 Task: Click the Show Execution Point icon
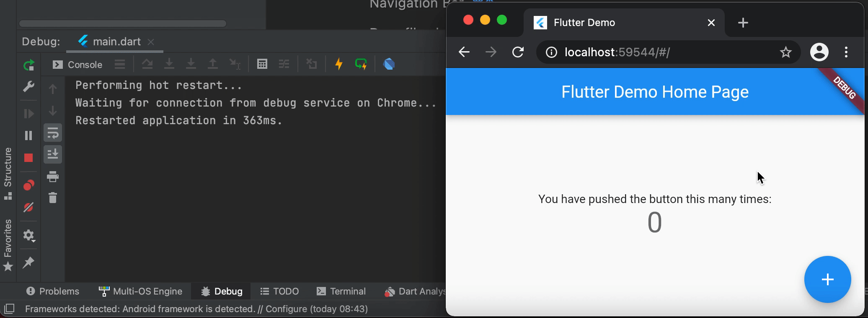147,64
